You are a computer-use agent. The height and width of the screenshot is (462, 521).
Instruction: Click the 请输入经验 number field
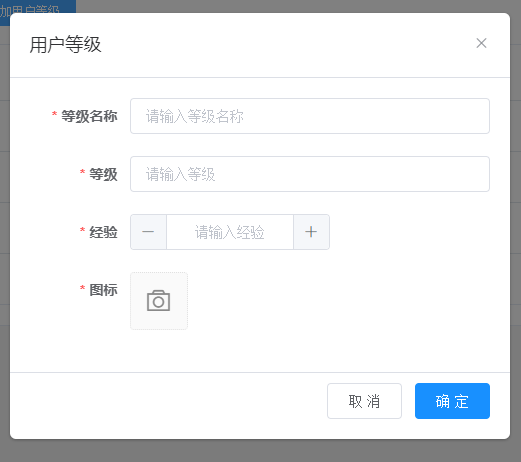click(x=230, y=232)
